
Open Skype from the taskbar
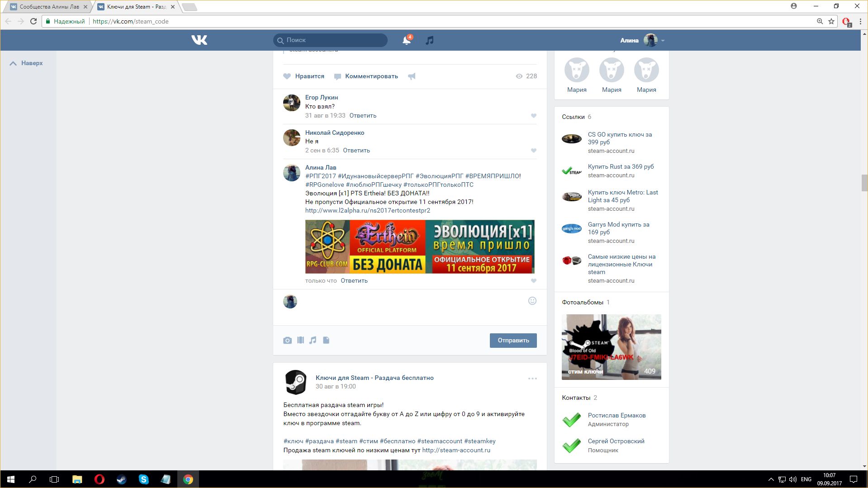point(143,479)
